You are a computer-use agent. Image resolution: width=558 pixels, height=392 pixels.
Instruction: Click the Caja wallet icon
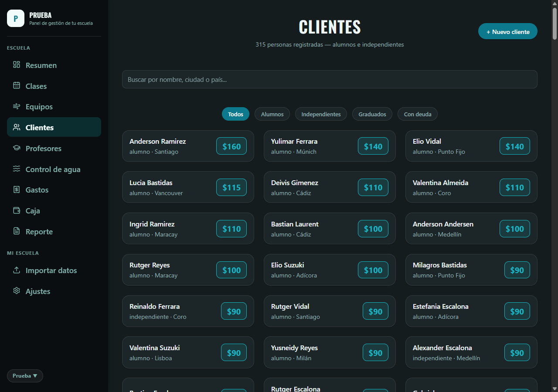pos(17,210)
